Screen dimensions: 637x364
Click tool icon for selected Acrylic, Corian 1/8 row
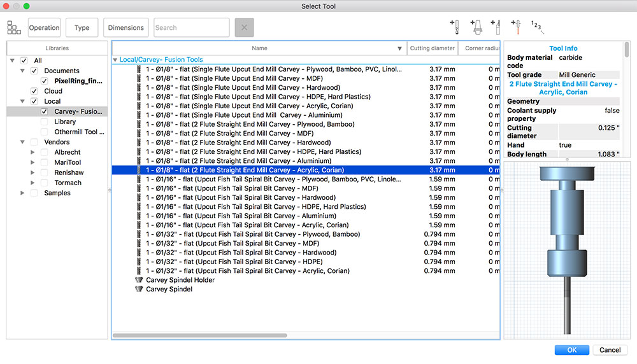pos(138,170)
